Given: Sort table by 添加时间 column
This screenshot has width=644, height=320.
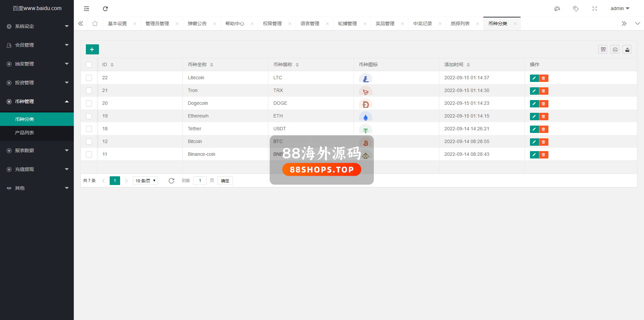Looking at the screenshot, I should tap(468, 65).
